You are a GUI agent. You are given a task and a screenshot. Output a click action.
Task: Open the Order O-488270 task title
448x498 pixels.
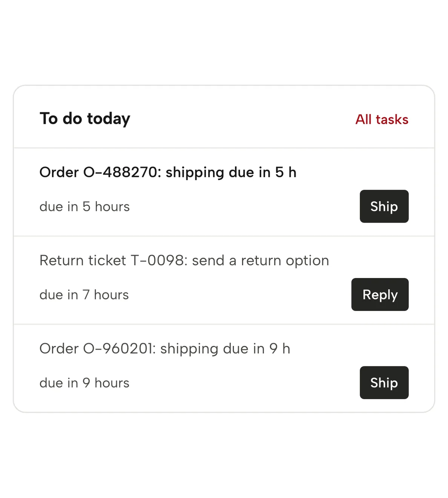coord(168,172)
